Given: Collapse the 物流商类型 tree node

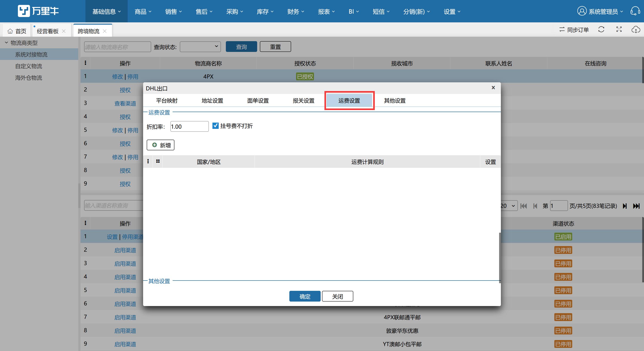Looking at the screenshot, I should coord(6,43).
